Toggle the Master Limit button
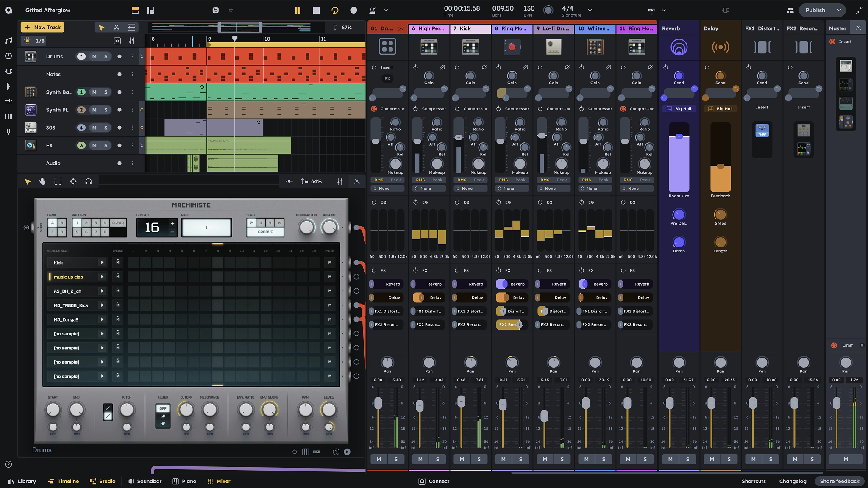Image resolution: width=868 pixels, height=488 pixels. click(x=834, y=345)
